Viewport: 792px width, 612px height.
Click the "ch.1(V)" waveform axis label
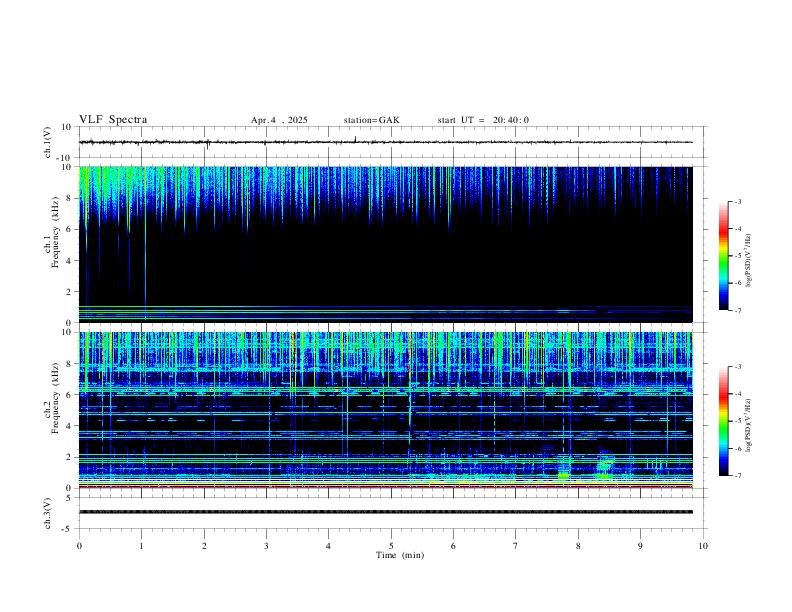[48, 142]
